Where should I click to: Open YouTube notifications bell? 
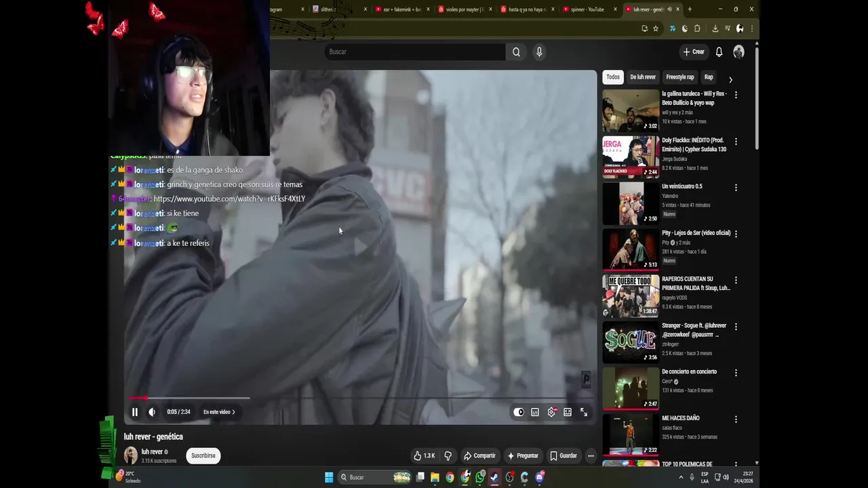[x=719, y=52]
